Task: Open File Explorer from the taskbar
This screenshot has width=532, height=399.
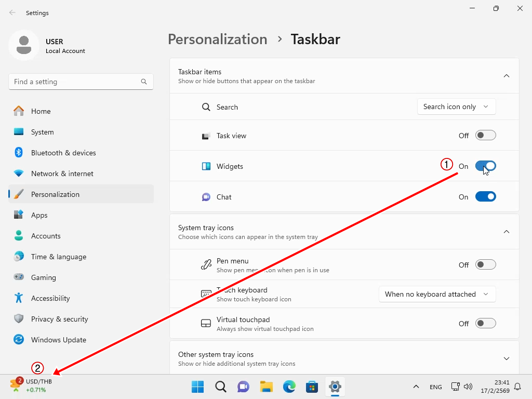Action: tap(267, 387)
